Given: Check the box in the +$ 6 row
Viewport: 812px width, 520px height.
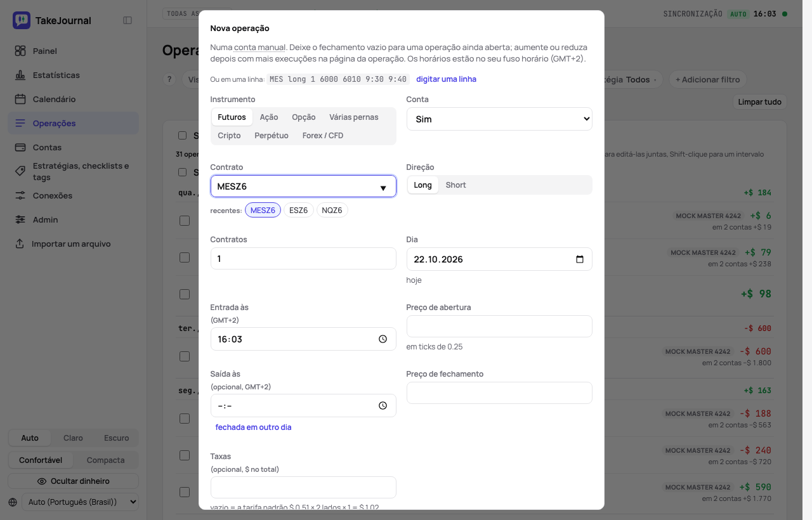Looking at the screenshot, I should tap(185, 221).
